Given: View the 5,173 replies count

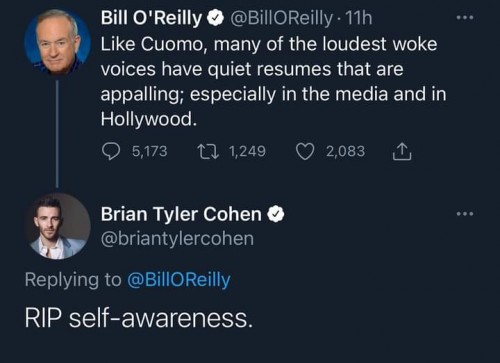Looking at the screenshot, I should [x=150, y=151].
